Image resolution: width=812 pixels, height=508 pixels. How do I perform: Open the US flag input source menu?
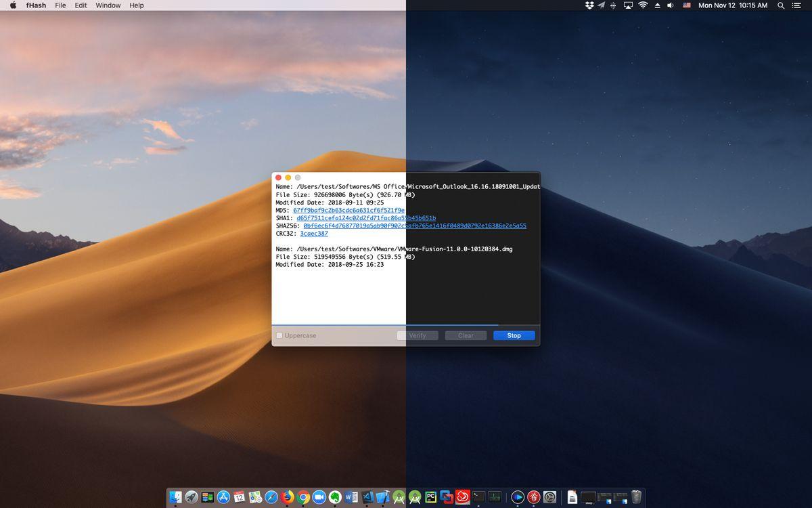coord(687,5)
